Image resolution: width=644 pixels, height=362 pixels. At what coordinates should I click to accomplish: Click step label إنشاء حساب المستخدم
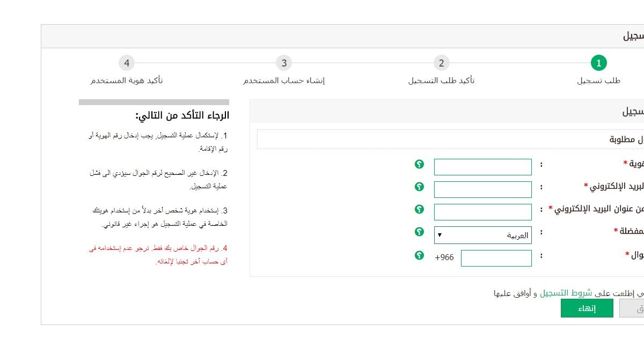284,80
